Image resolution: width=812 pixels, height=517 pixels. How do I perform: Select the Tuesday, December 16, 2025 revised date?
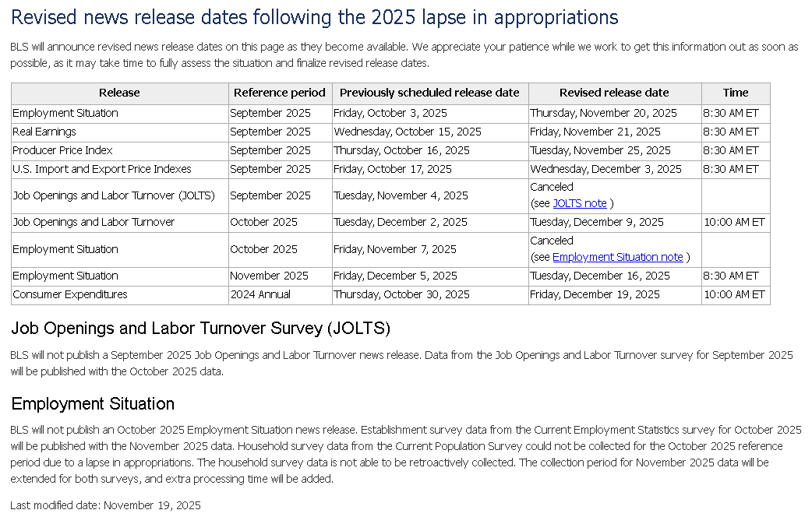tap(599, 276)
